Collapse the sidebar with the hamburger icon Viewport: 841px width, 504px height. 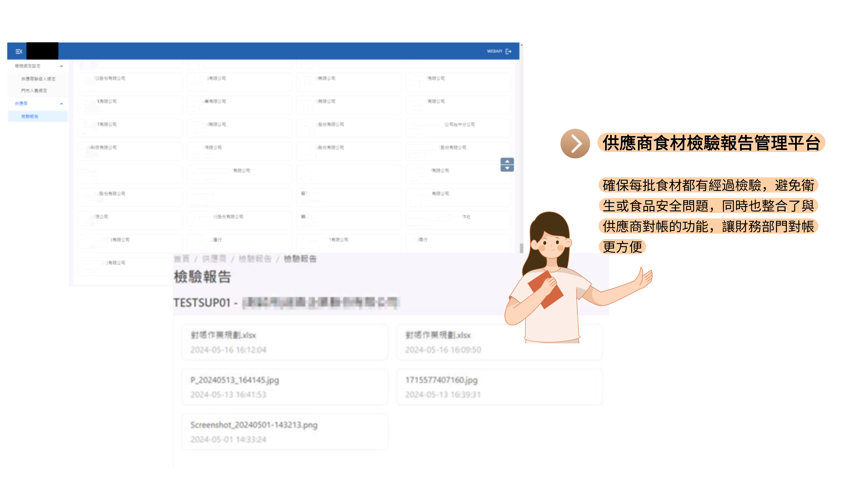19,51
